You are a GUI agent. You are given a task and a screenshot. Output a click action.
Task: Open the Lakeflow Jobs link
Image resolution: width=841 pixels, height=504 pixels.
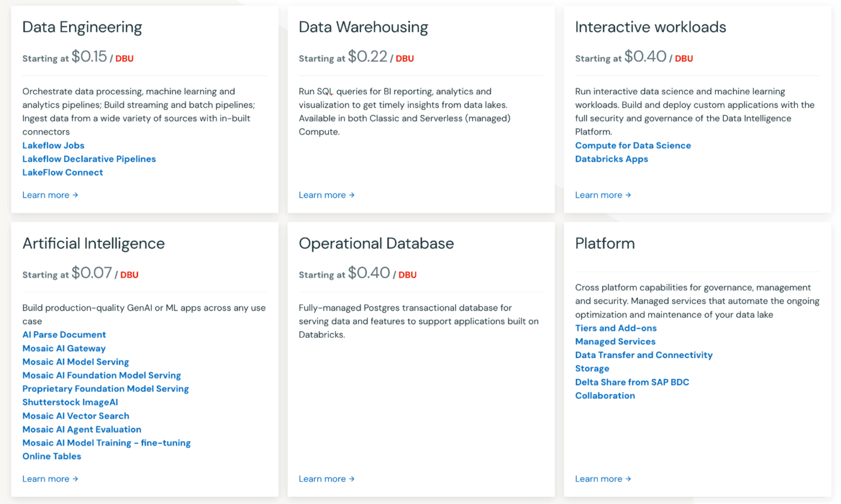53,145
